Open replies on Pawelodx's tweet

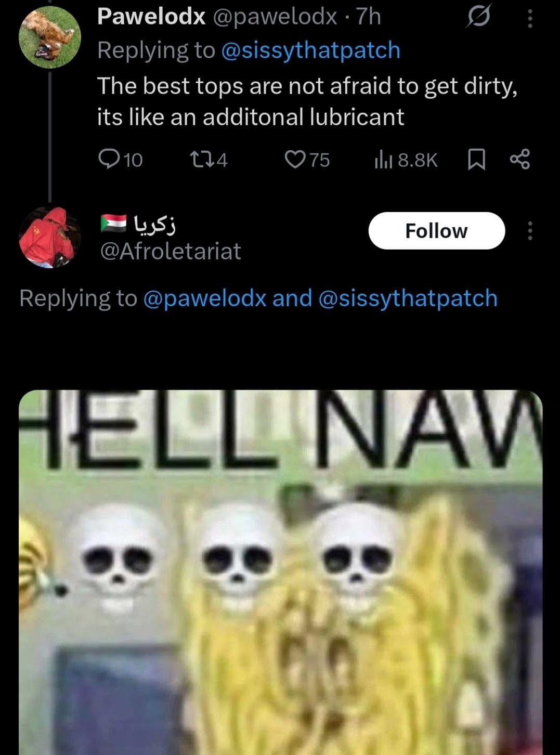coord(120,160)
